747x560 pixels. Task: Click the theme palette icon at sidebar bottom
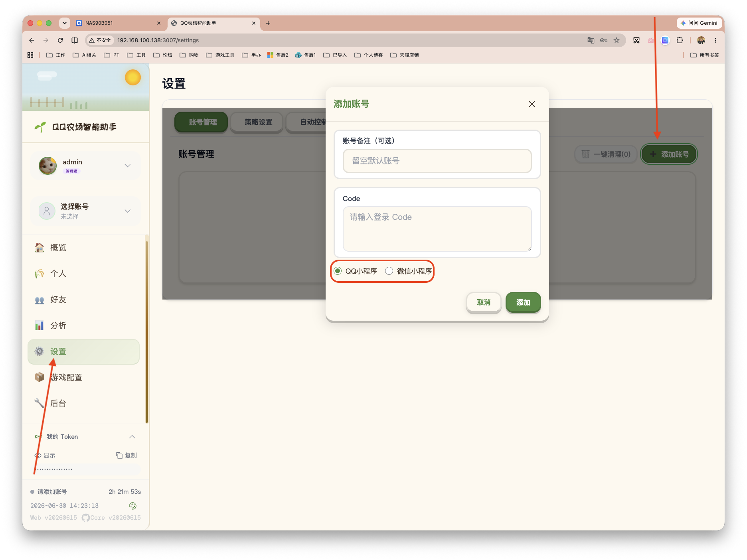pos(133,506)
